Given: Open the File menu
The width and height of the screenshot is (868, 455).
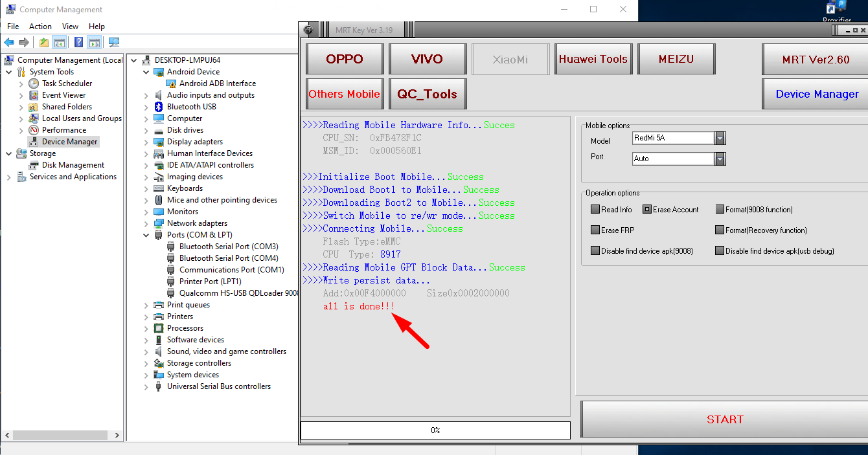Looking at the screenshot, I should pyautogui.click(x=13, y=27).
